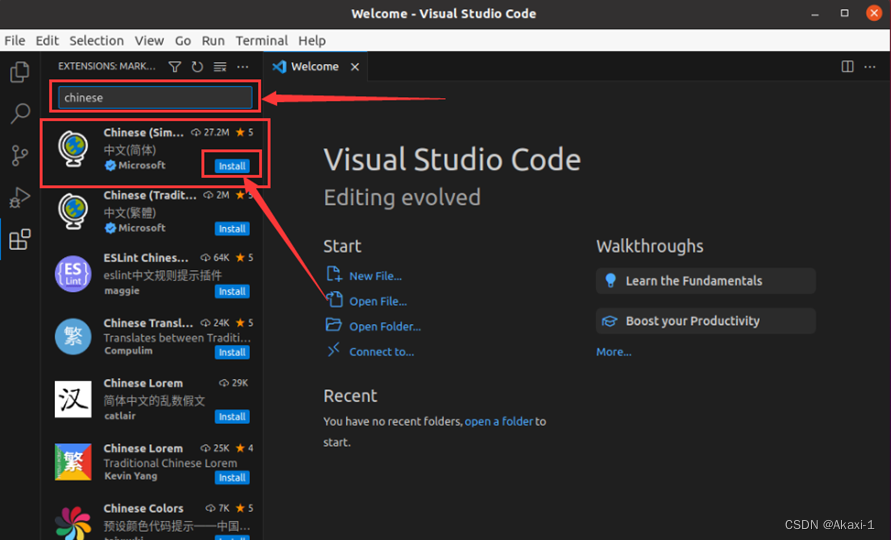This screenshot has width=891, height=540.
Task: Click the Open File... link
Action: pyautogui.click(x=378, y=301)
